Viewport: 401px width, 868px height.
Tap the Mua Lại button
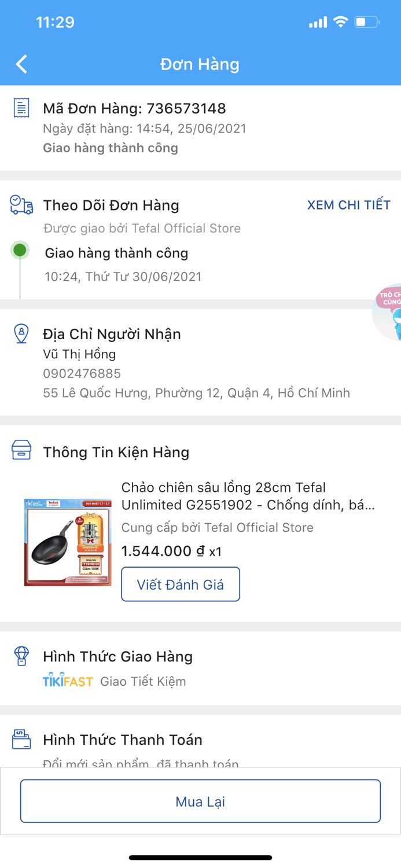pos(200,801)
